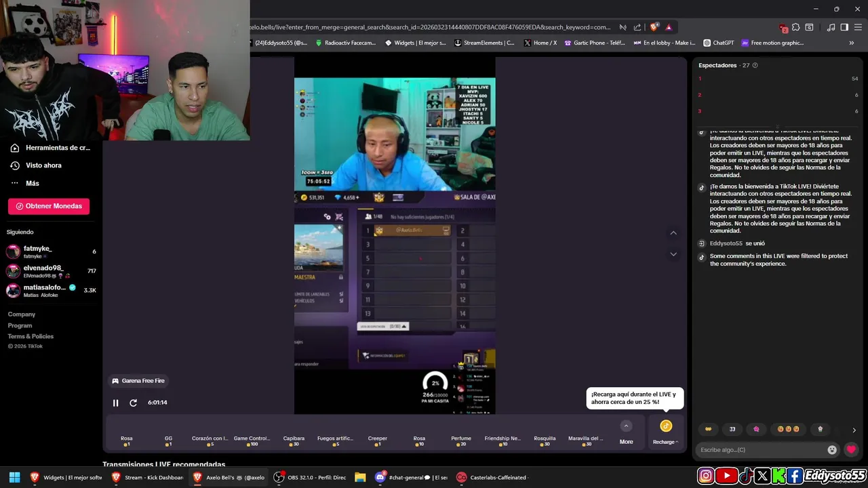
Task: Open the Home / X bookmark
Action: click(540, 43)
